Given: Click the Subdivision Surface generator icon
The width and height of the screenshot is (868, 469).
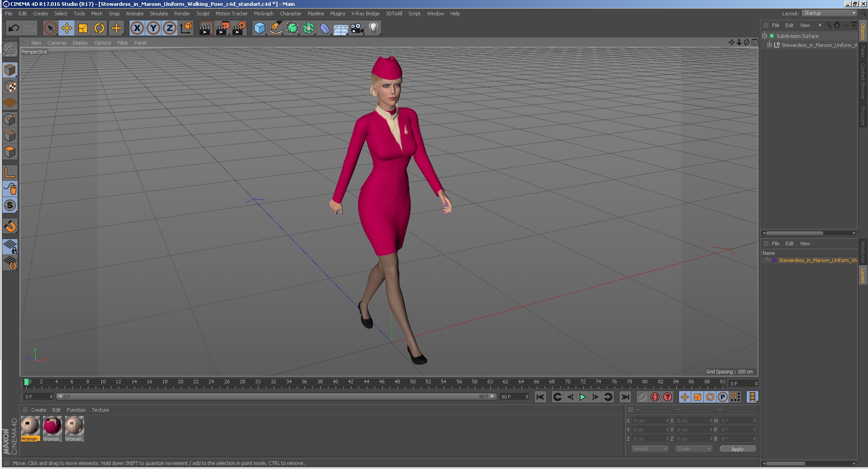Looking at the screenshot, I should point(292,28).
